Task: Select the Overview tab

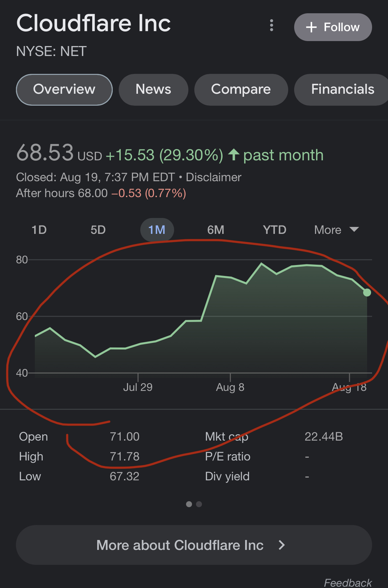Action: click(64, 89)
